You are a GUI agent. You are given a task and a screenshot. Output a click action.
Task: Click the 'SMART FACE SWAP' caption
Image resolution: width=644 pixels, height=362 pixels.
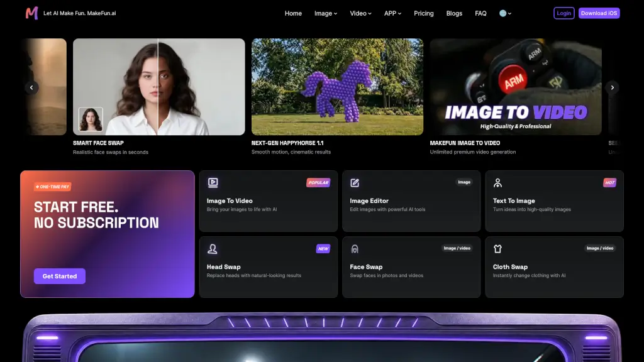(98, 143)
